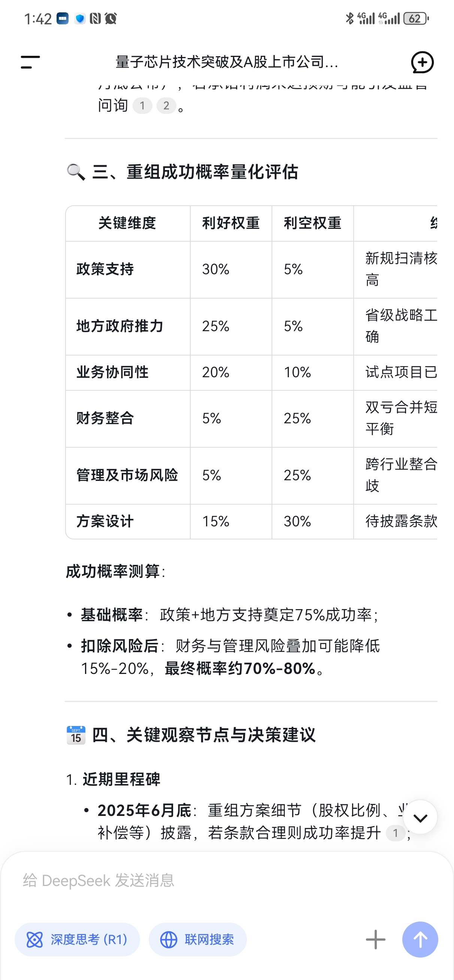Select the 利好权重 column header
Viewport: 454px width, 980px height.
click(231, 223)
